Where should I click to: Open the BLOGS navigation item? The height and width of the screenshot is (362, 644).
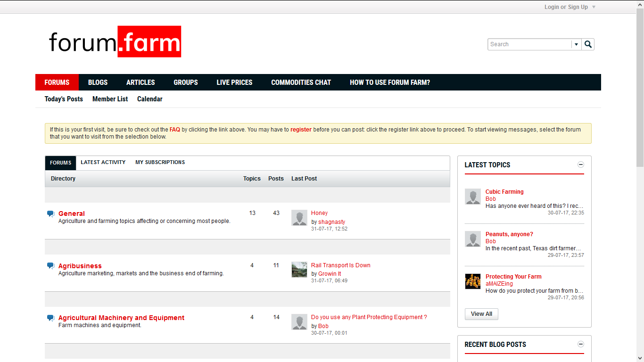coord(98,82)
